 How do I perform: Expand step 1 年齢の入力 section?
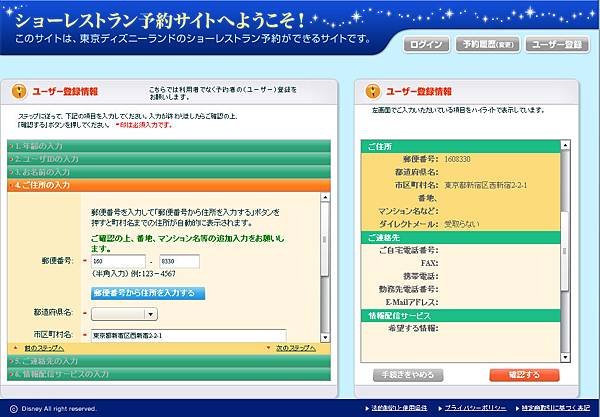(x=169, y=146)
